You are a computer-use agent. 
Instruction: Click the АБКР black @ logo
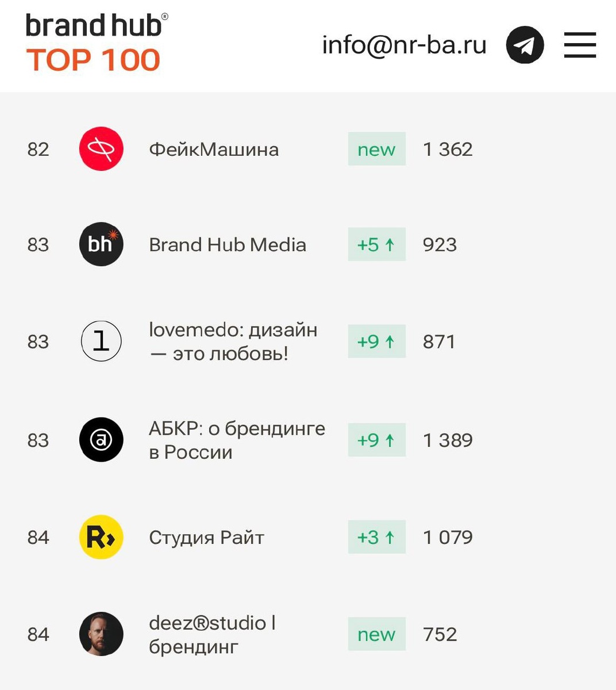pos(101,440)
